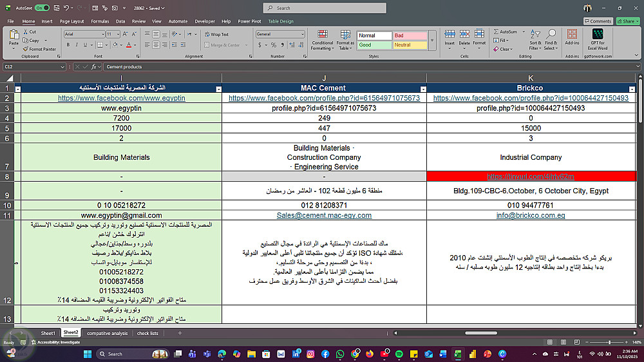644x362 pixels.
Task: Click the Search box in title bar
Action: [x=325, y=8]
